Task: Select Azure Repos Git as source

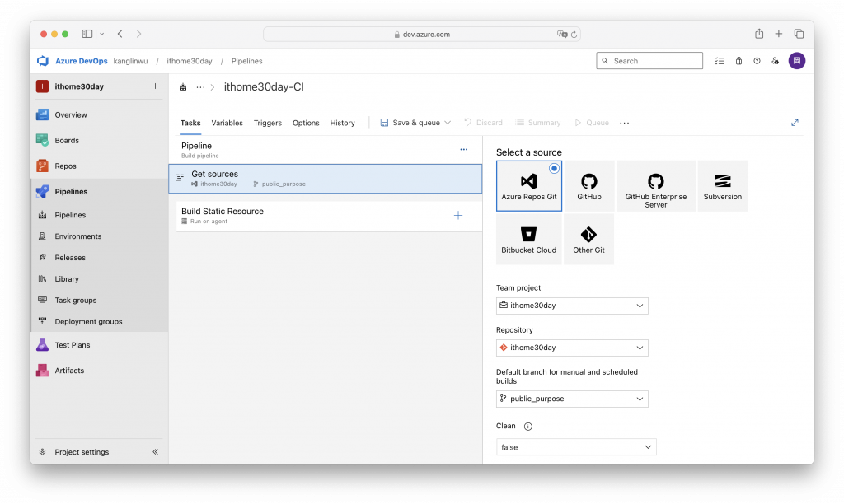Action: click(529, 186)
